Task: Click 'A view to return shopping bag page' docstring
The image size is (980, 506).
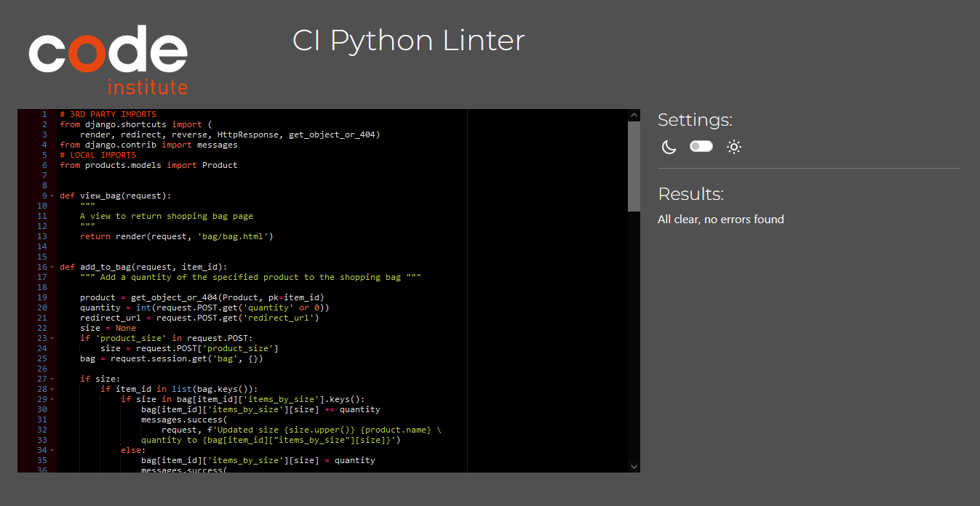Action: (x=167, y=216)
